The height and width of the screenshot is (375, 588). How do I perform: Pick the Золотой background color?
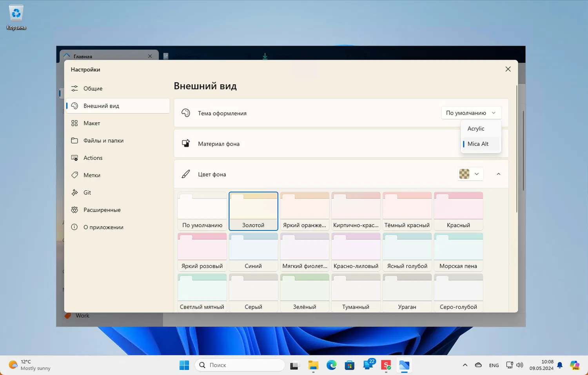click(254, 211)
